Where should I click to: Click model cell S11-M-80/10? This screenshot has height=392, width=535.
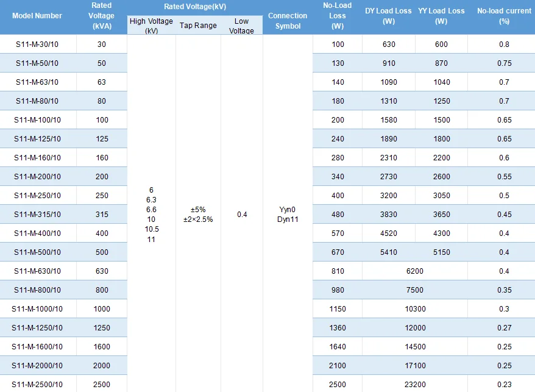(37, 101)
